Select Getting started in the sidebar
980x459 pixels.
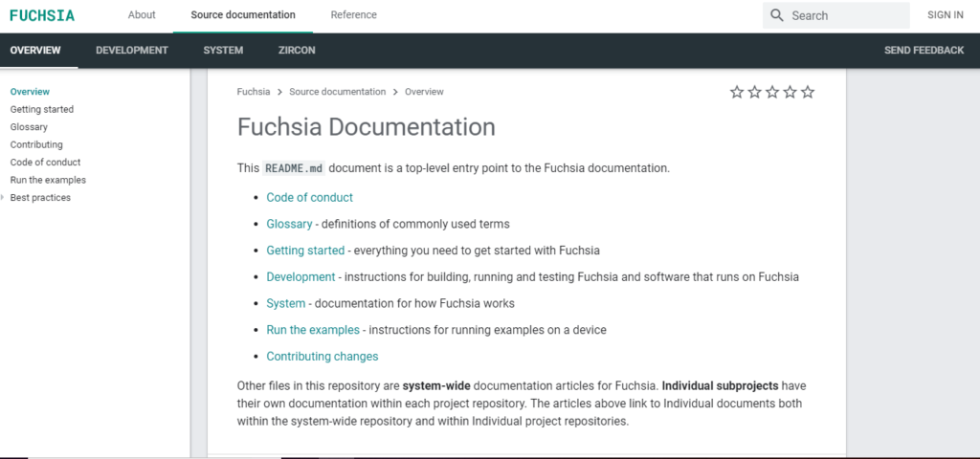(x=41, y=109)
